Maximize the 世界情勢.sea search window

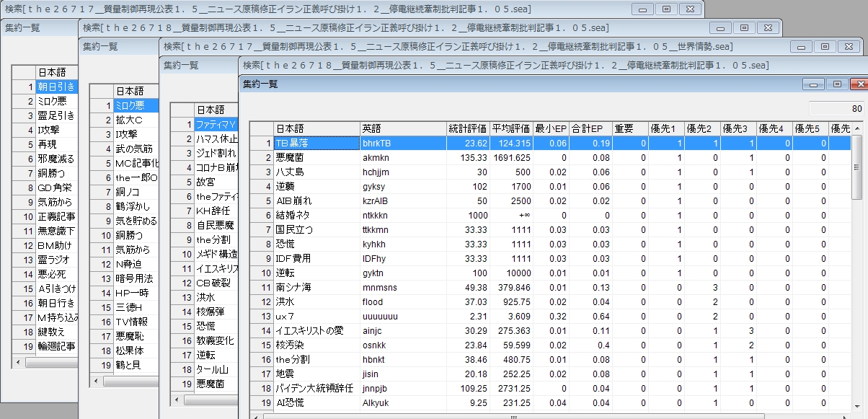click(825, 46)
